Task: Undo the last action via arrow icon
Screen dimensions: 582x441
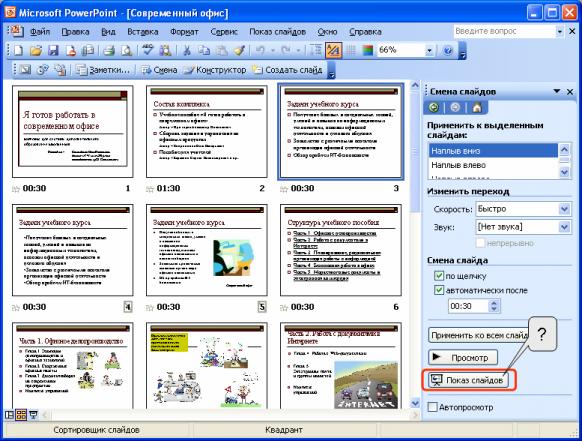Action: pos(260,50)
